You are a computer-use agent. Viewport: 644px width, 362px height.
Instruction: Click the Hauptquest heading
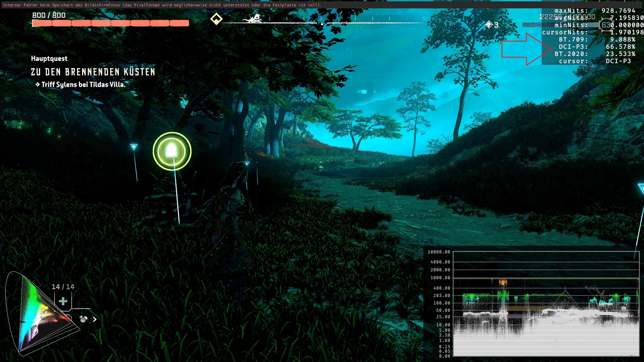49,59
